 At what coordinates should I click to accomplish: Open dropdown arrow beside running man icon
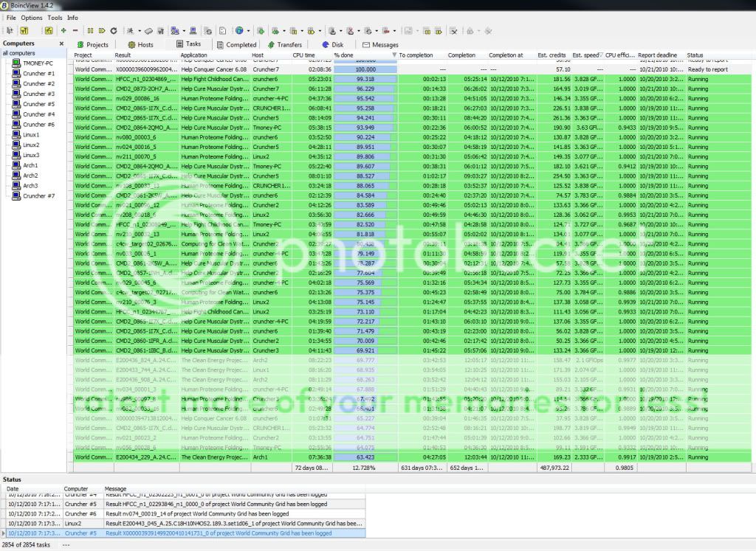[140, 31]
